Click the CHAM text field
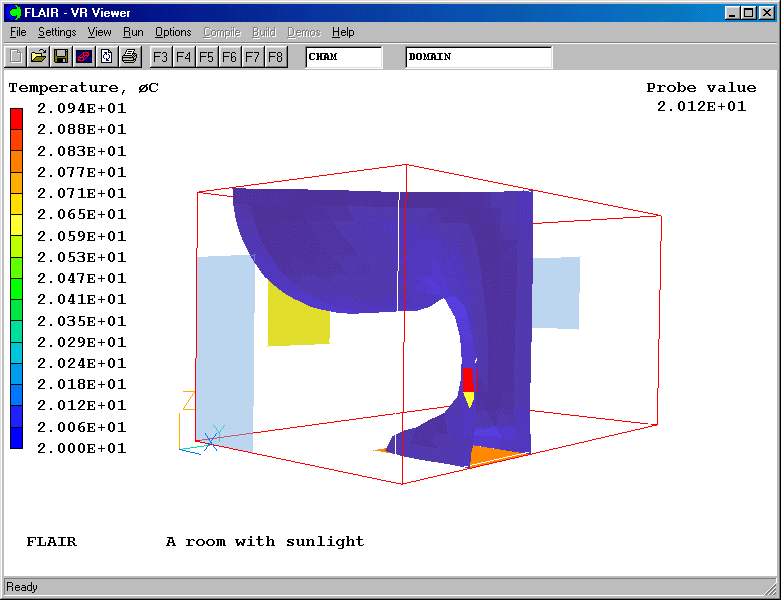781x600 pixels. click(343, 57)
